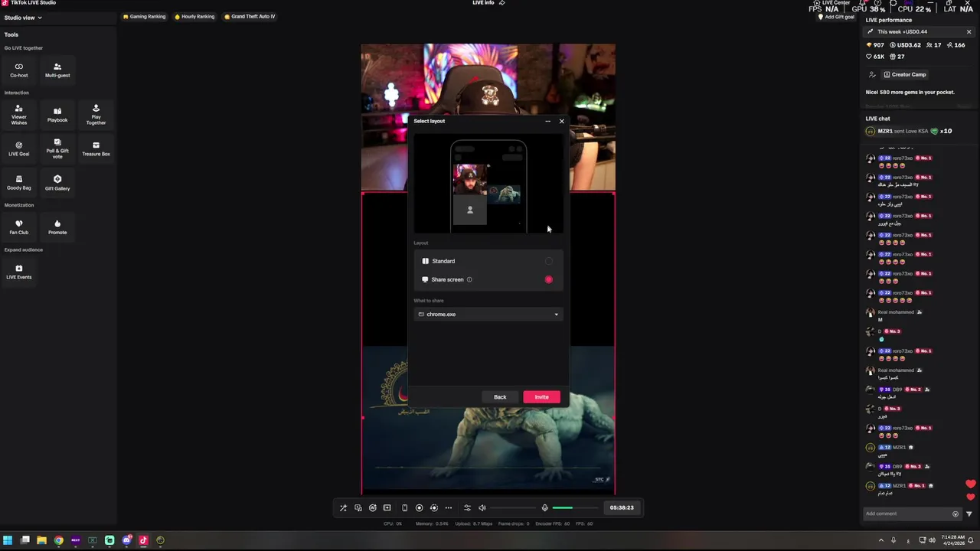Screen dimensions: 980x551
Task: Click the info icon beside Share screen
Action: coord(469,279)
